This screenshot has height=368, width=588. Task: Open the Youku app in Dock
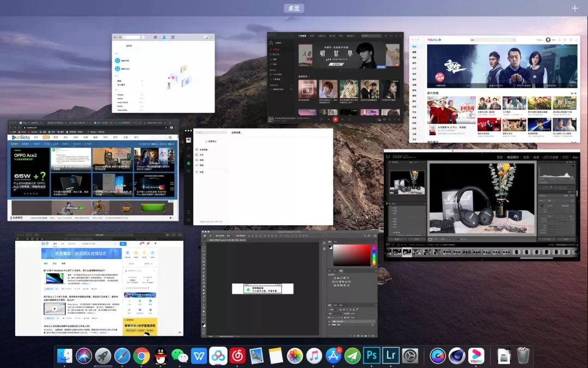point(476,355)
